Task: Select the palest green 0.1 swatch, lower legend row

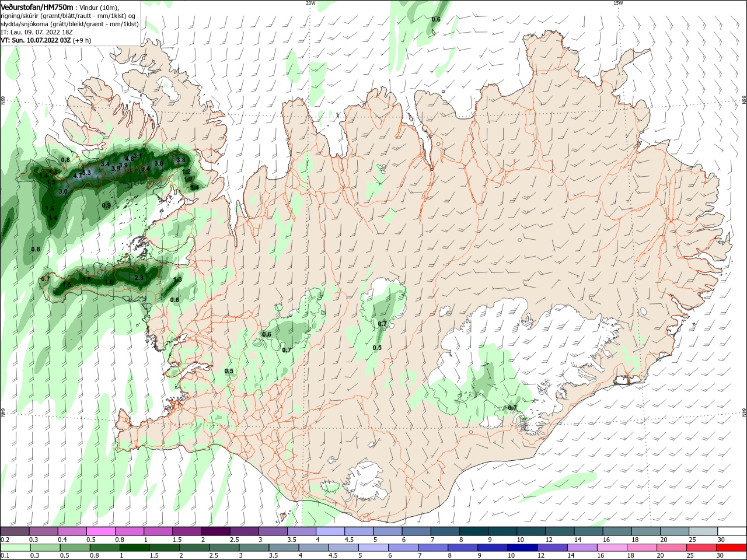Action: point(15,548)
